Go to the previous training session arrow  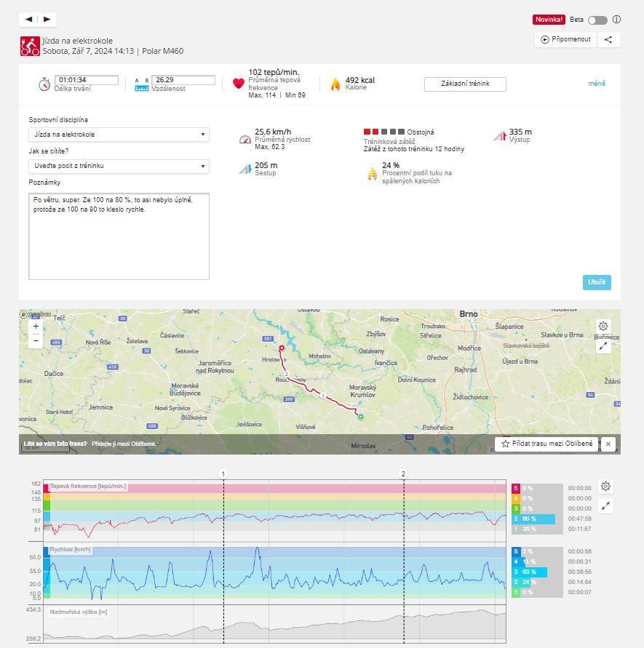[x=29, y=20]
